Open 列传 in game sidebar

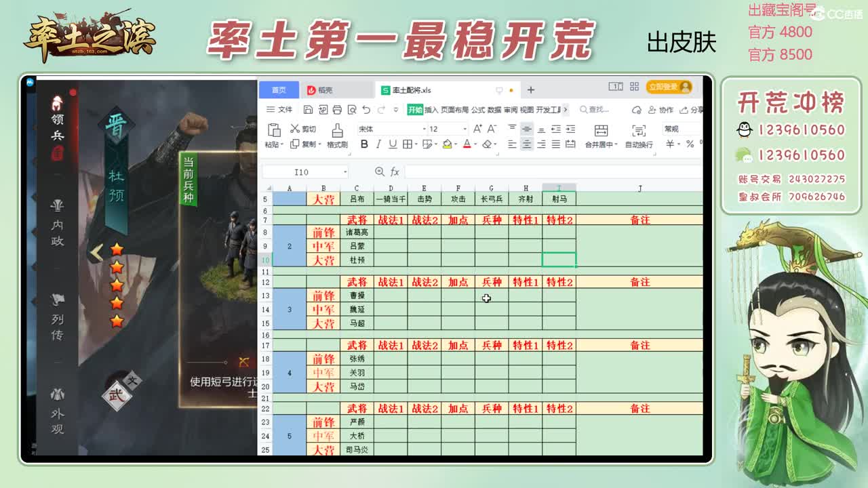(58, 317)
